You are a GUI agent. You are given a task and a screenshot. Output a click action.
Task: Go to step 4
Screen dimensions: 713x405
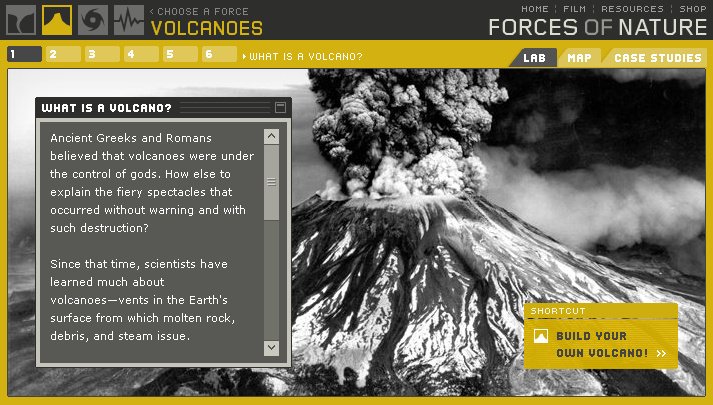click(141, 54)
